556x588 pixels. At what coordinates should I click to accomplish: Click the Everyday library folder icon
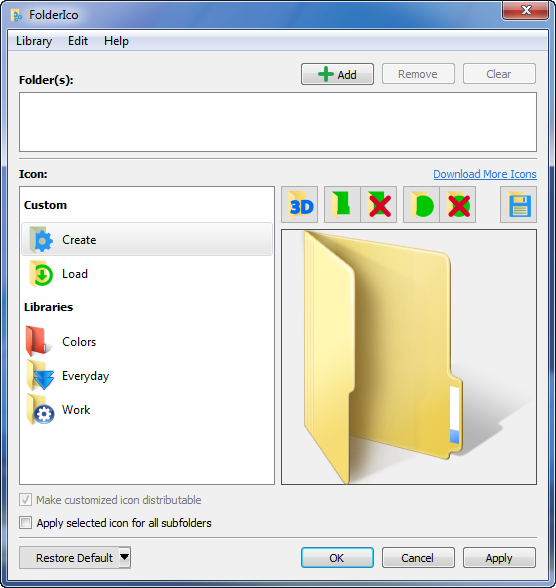[x=40, y=375]
